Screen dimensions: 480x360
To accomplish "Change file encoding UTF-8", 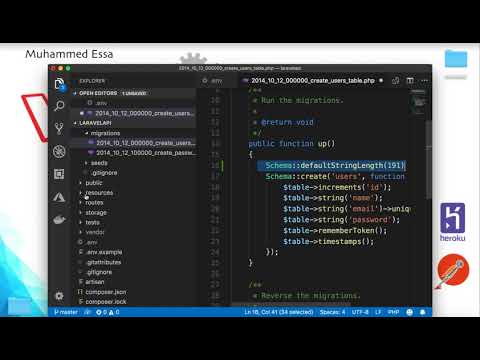I will [360, 312].
